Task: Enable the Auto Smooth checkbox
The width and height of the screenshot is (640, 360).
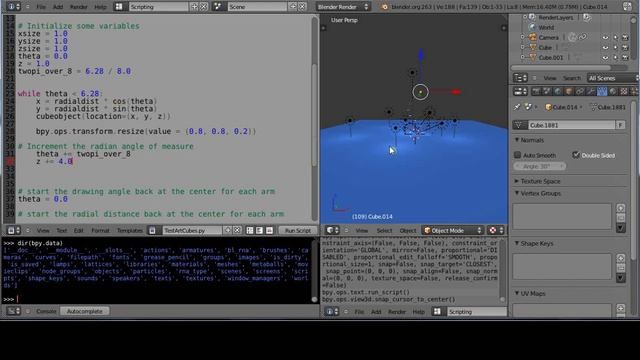Action: pos(518,155)
